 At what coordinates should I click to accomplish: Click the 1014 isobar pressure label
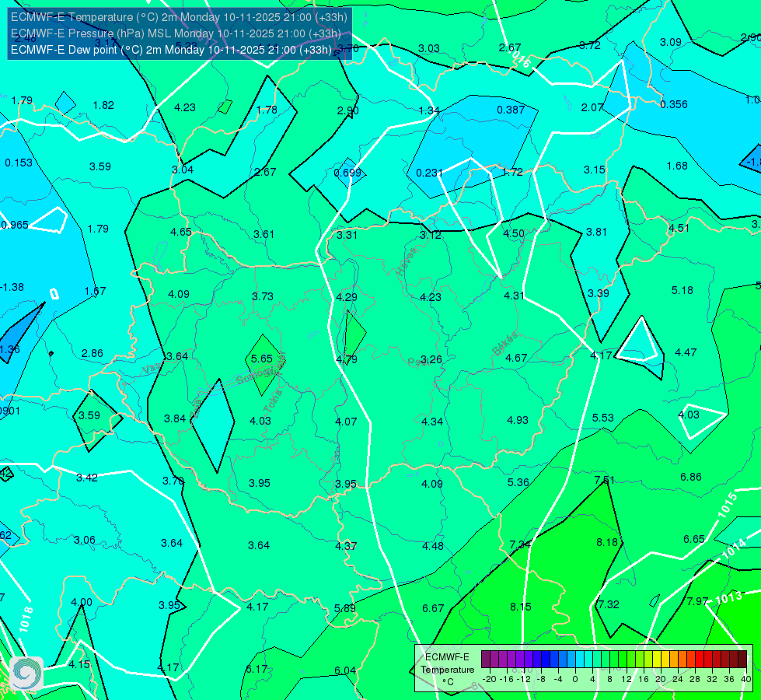click(734, 549)
